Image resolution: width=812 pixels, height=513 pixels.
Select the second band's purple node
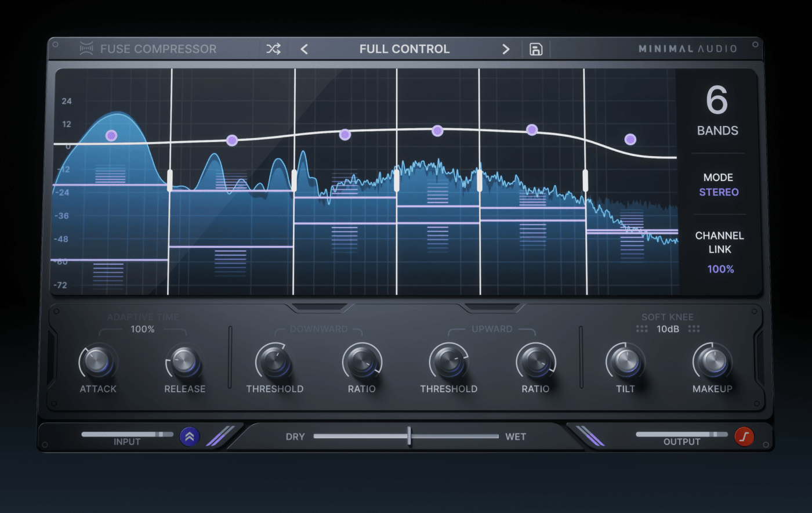(x=232, y=140)
